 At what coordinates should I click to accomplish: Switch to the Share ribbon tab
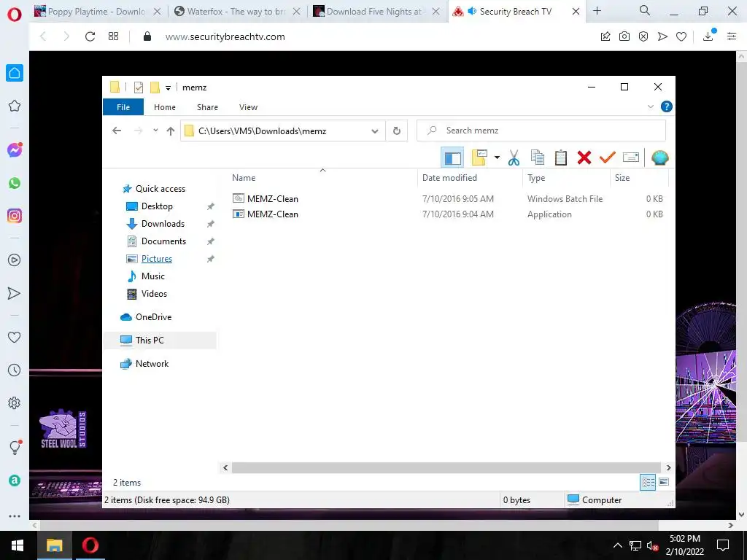(207, 107)
